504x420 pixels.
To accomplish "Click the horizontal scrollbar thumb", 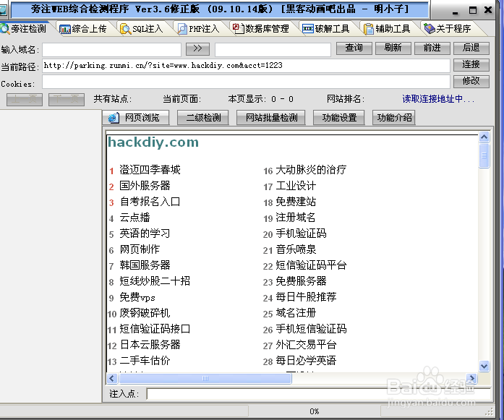I will [205, 378].
